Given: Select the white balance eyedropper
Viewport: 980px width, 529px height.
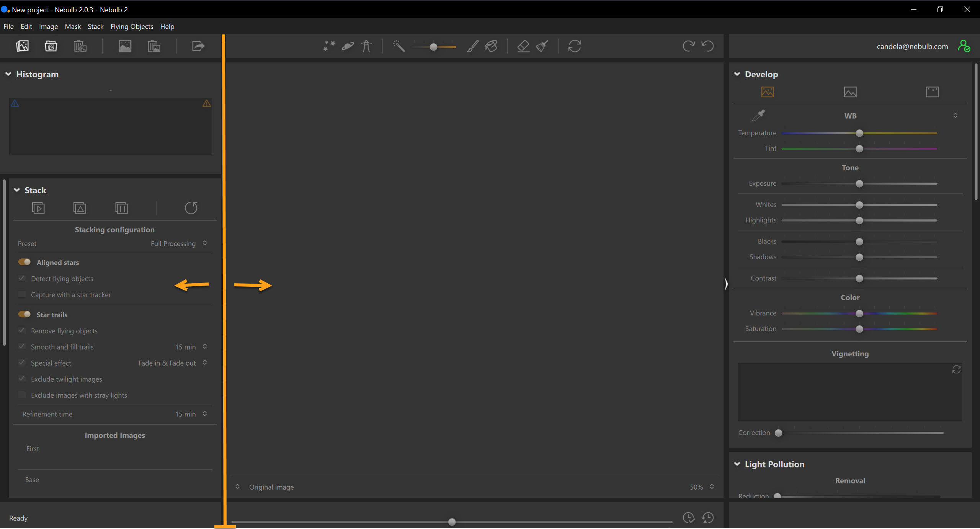Looking at the screenshot, I should pyautogui.click(x=758, y=115).
